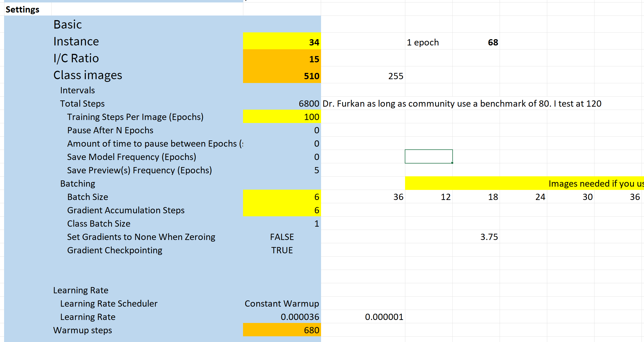The width and height of the screenshot is (644, 342).
Task: Select the TRUE value for Gradient Checkpointing
Action: point(282,250)
